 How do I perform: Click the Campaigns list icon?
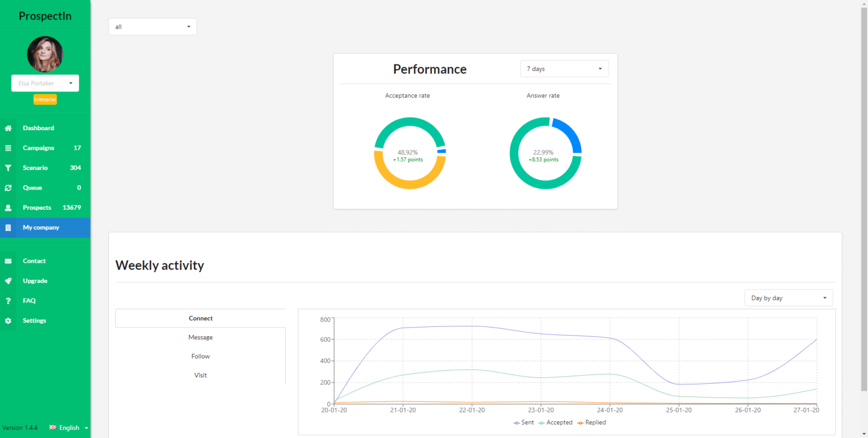[x=8, y=148]
